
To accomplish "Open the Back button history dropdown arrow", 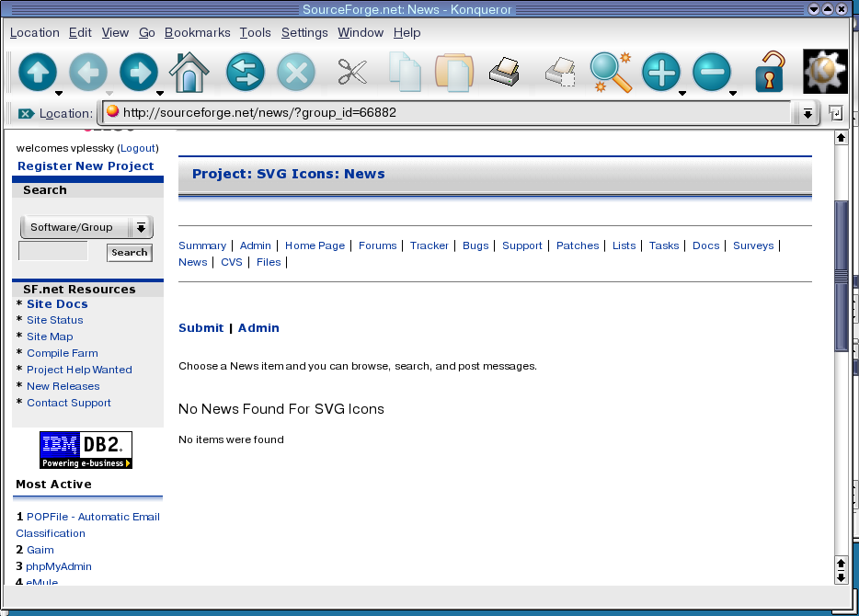I will coord(109,93).
